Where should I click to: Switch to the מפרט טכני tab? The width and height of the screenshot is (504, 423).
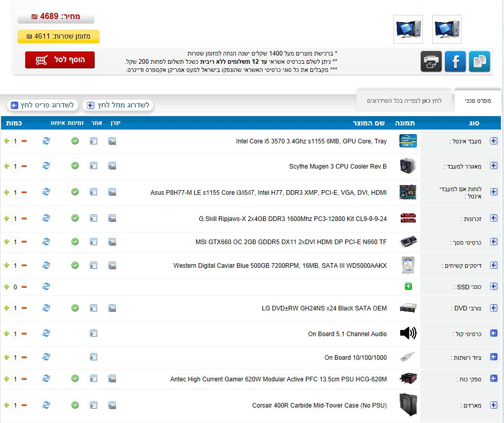pyautogui.click(x=478, y=101)
